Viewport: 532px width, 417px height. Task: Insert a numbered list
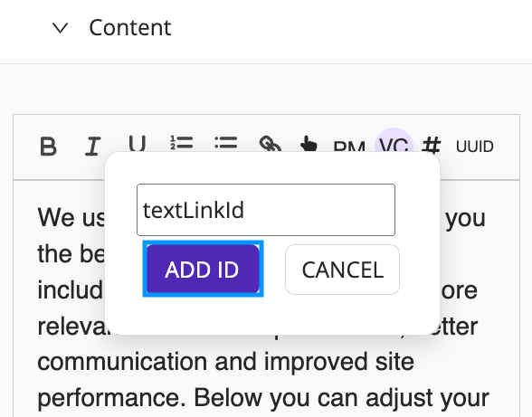pos(182,143)
